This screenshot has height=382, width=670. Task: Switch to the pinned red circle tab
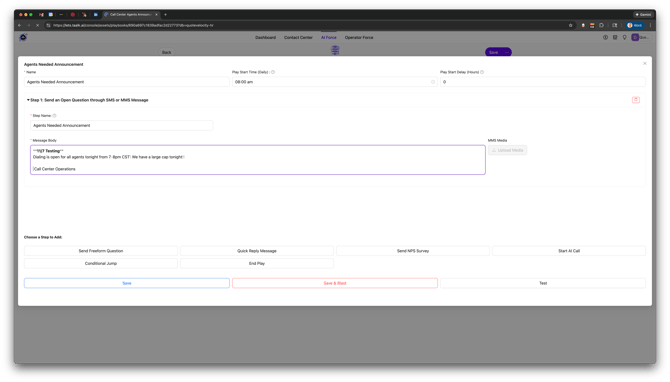[73, 15]
